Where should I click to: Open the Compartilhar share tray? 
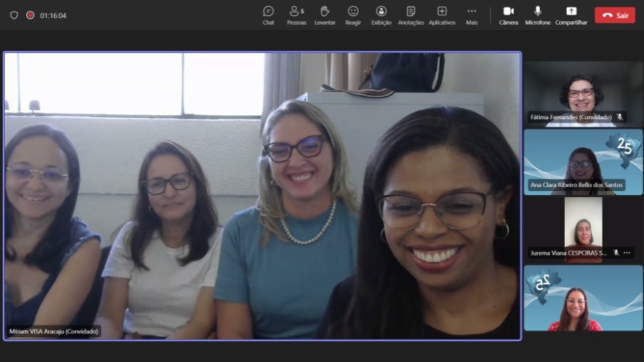pyautogui.click(x=571, y=16)
